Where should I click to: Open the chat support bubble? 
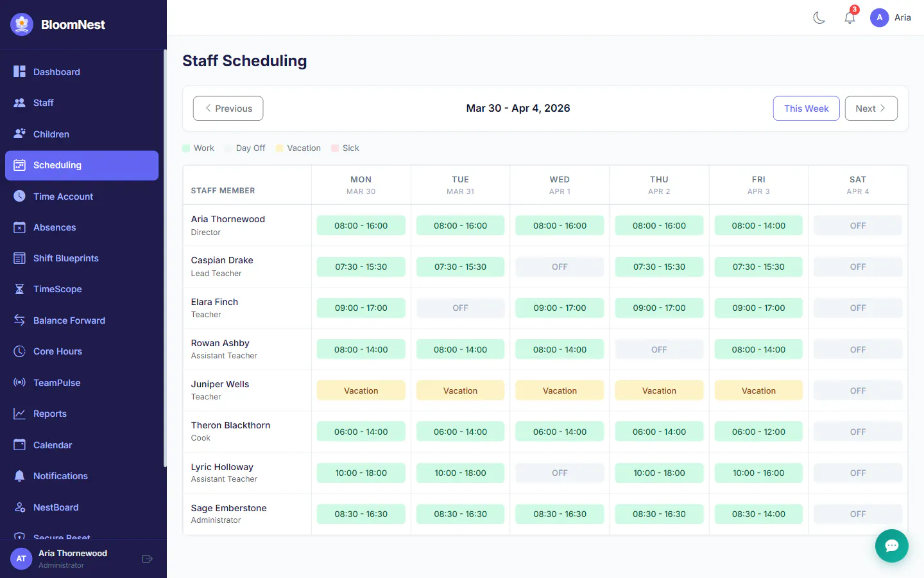click(x=891, y=546)
